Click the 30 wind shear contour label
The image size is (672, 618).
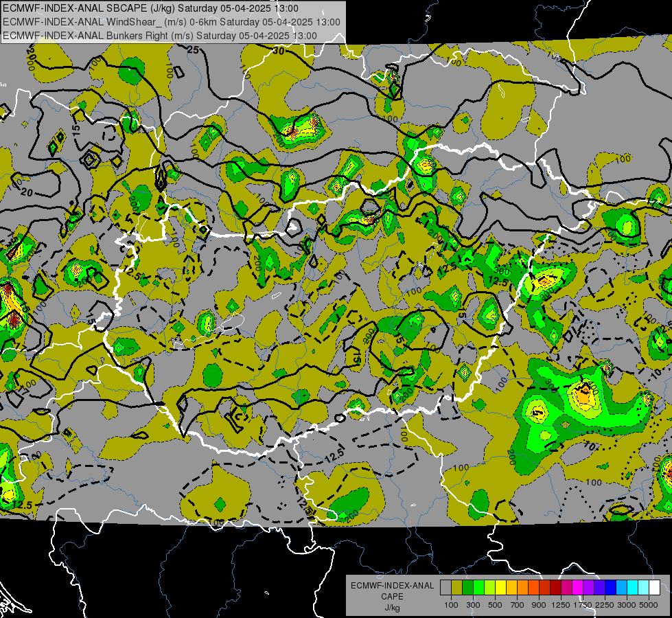point(279,51)
